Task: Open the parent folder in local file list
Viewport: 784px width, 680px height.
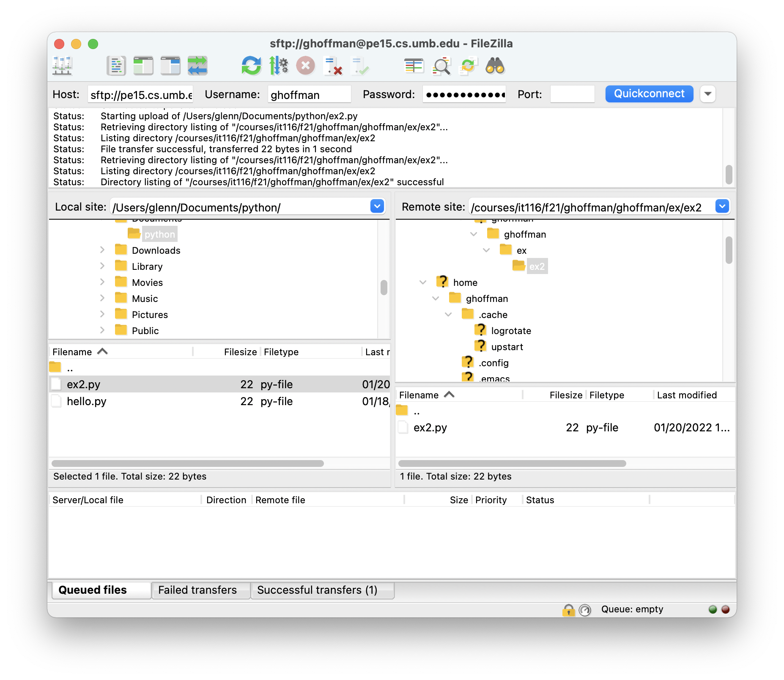Action: (x=219, y=367)
